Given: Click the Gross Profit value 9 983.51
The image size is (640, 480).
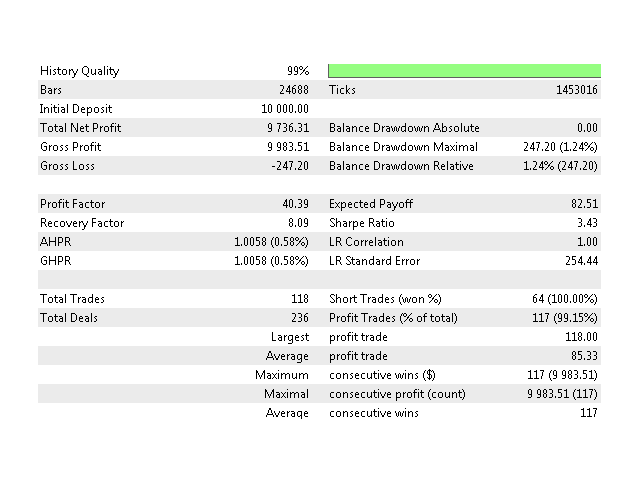Looking at the screenshot, I should click(288, 147).
